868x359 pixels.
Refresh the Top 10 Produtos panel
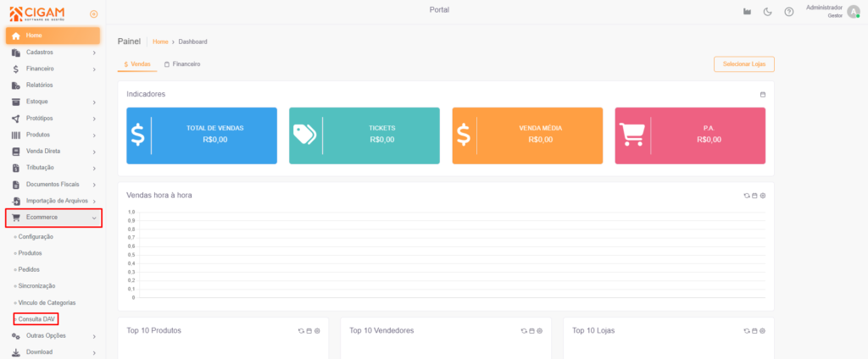[301, 331]
